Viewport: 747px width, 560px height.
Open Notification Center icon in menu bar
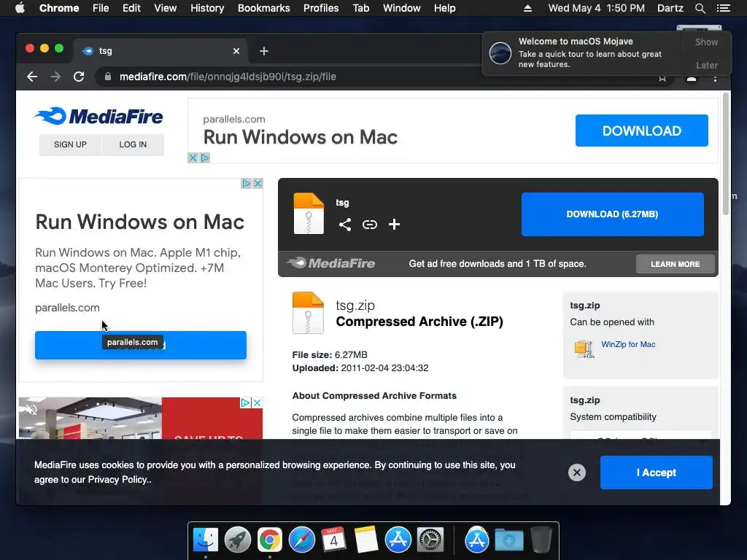click(723, 8)
